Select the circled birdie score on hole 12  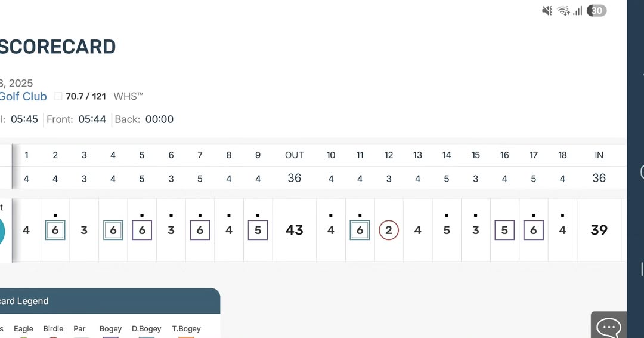[389, 231]
